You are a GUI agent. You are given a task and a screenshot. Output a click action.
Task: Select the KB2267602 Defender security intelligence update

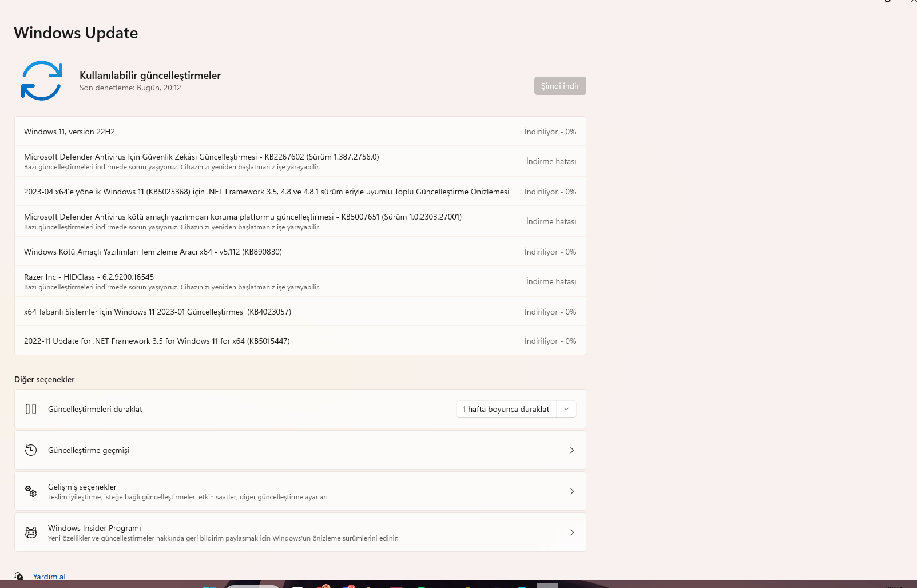(300, 161)
